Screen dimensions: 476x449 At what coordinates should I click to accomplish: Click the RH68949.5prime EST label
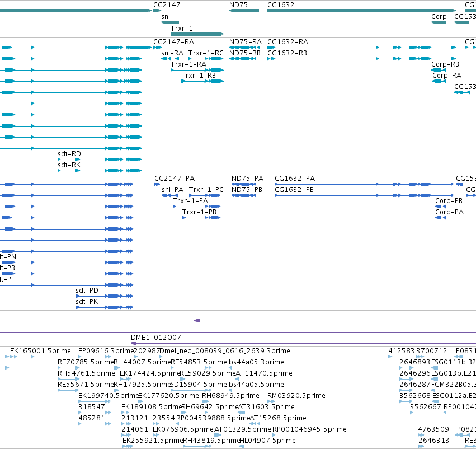coord(230,396)
